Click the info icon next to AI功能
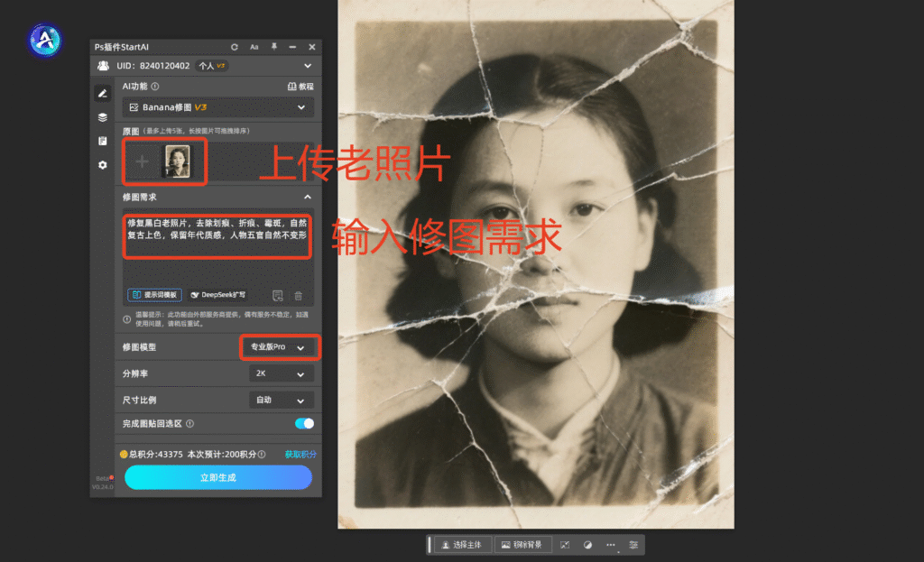The width and height of the screenshot is (924, 562). coord(155,87)
